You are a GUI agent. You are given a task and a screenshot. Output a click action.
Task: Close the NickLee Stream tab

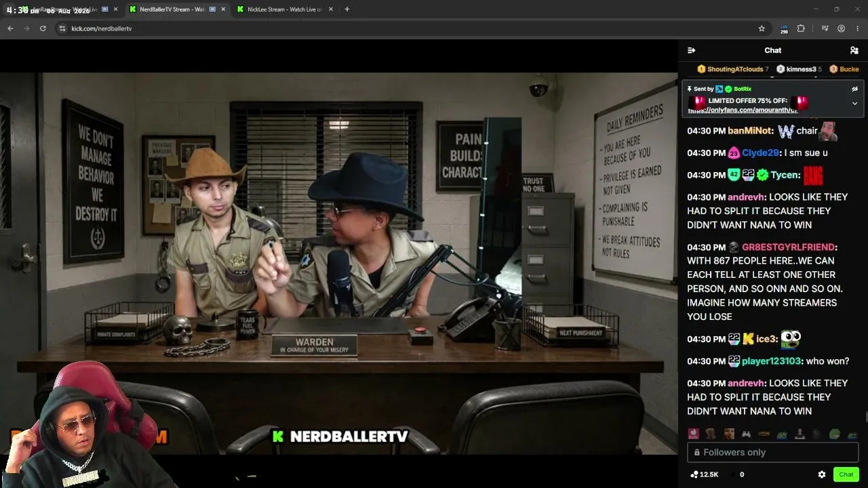click(x=332, y=9)
